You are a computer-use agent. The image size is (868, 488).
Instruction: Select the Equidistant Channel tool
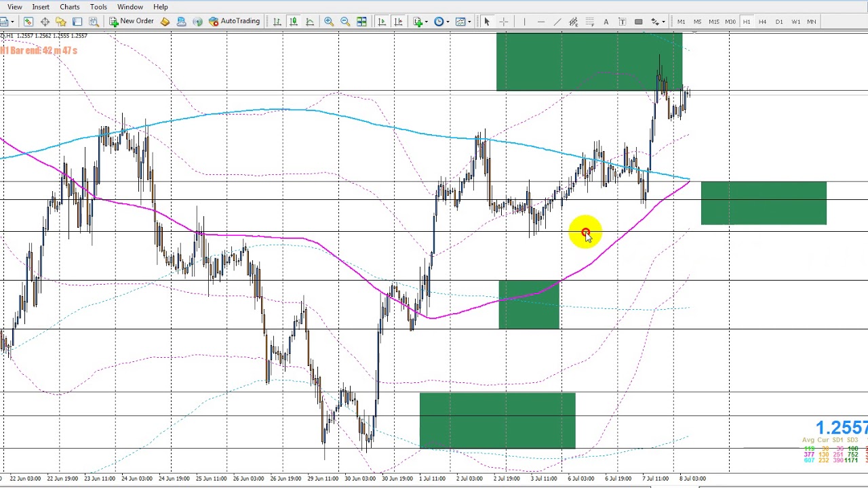(573, 22)
